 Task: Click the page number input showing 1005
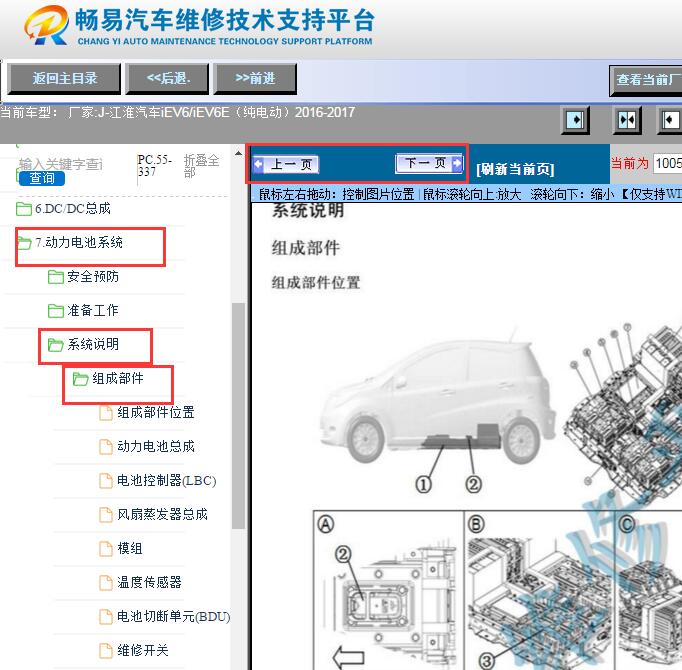coord(668,164)
